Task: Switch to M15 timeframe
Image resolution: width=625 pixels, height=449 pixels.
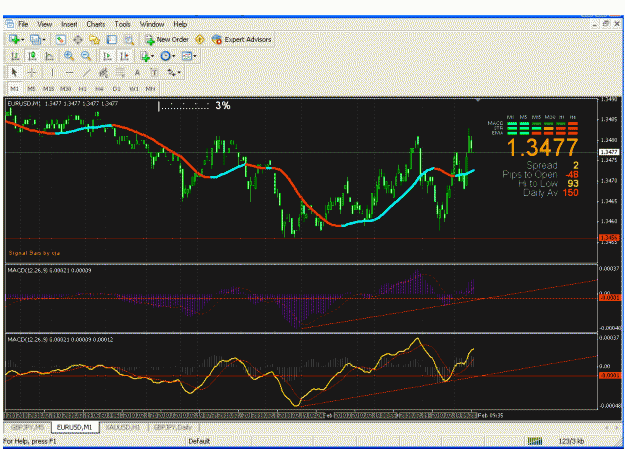Action: 49,89
